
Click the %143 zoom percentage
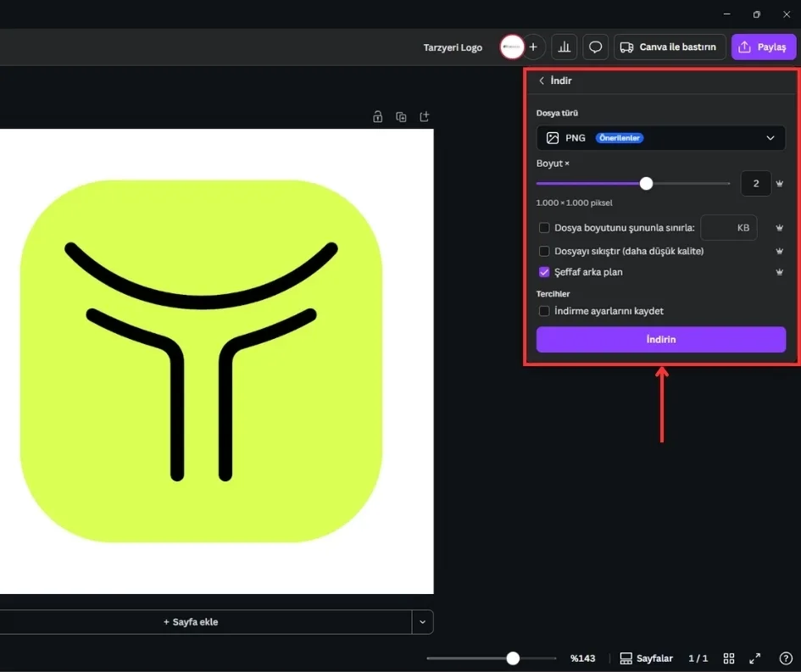click(x=583, y=658)
